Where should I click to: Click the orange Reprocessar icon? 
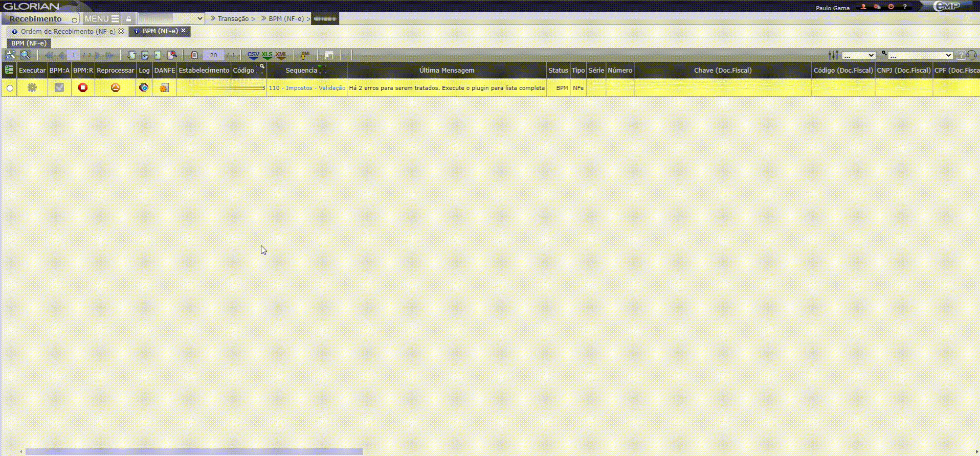116,88
